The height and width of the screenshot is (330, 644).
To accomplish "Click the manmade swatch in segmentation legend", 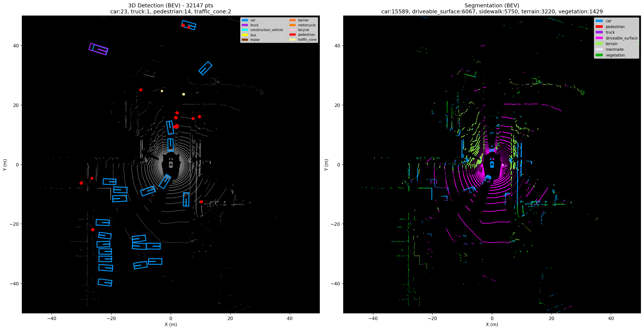I will coord(599,49).
